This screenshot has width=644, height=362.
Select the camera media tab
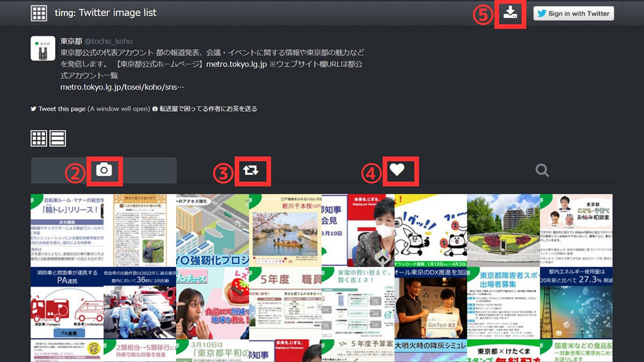[x=104, y=171]
